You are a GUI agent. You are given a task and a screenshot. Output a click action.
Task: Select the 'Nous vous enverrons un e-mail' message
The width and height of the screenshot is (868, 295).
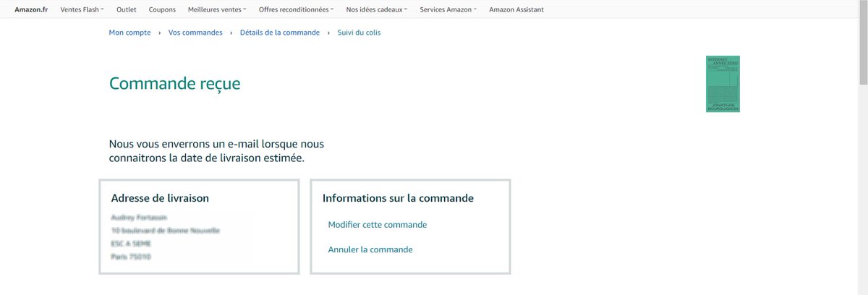pos(216,151)
